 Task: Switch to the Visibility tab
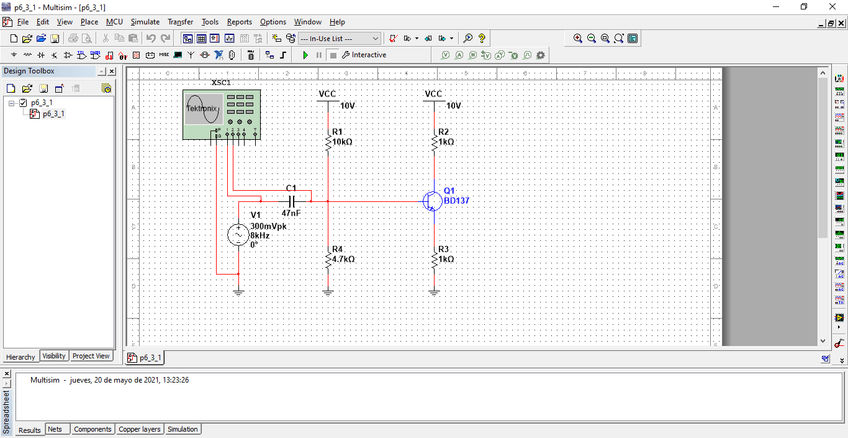click(54, 356)
